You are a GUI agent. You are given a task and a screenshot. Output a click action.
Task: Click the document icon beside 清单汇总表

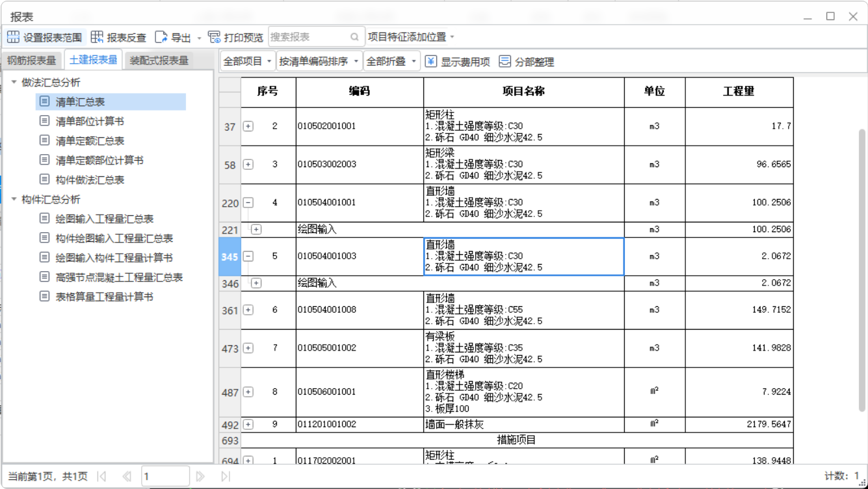pyautogui.click(x=44, y=101)
